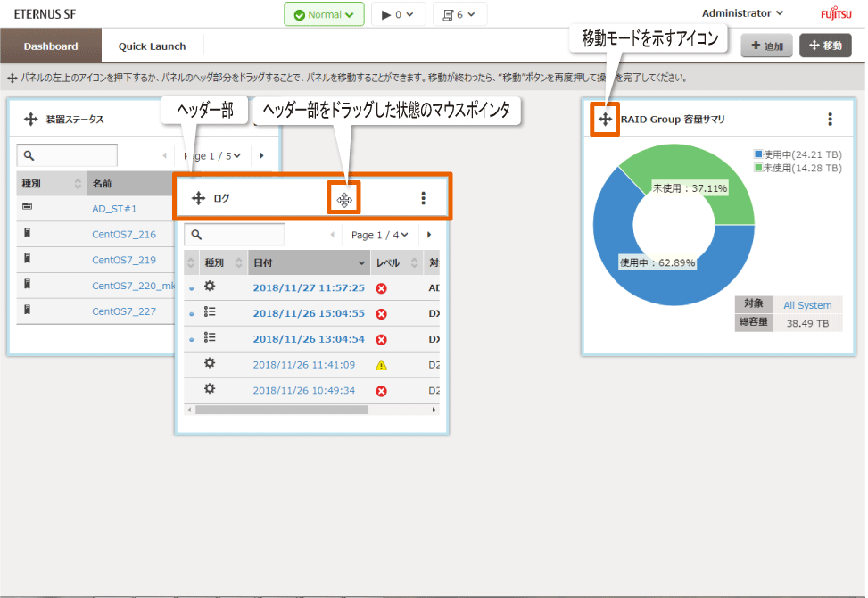Open log entry 2018/11/27 11:57:25
The width and height of the screenshot is (868, 598).
click(x=309, y=288)
